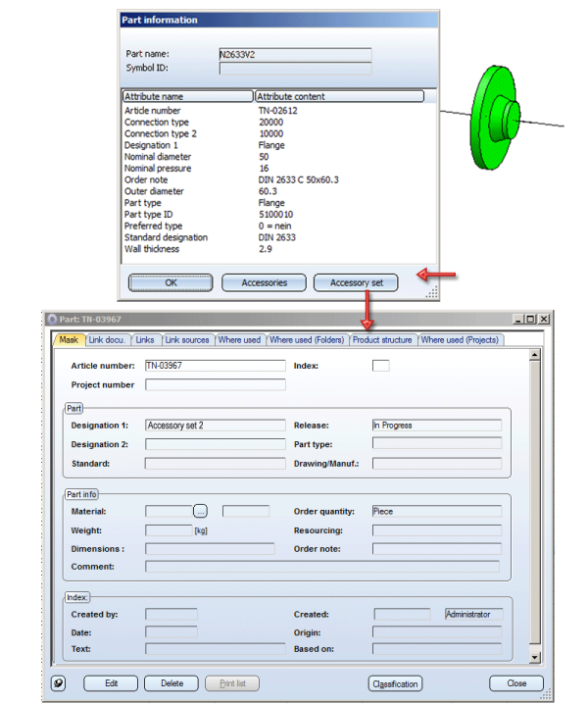Click the Symbol ID field

point(295,69)
